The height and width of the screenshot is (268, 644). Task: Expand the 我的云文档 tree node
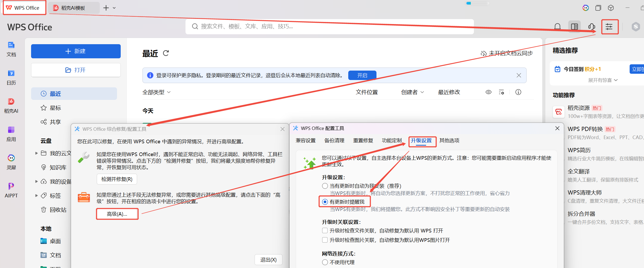[36, 153]
